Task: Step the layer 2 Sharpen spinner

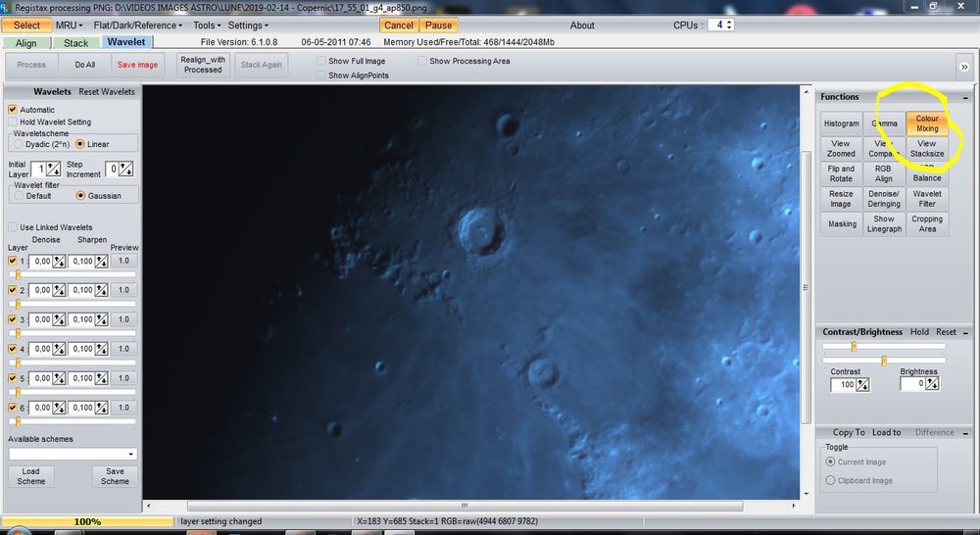Action: (101, 290)
